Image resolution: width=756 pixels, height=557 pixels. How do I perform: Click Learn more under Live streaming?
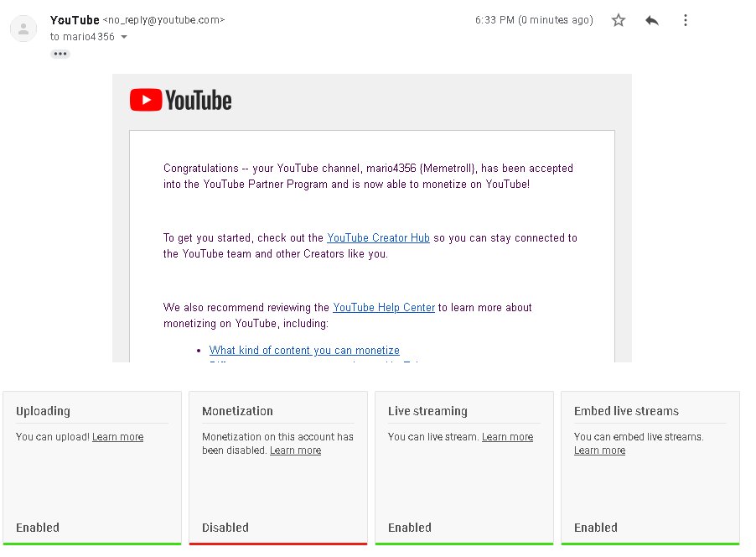pyautogui.click(x=507, y=437)
